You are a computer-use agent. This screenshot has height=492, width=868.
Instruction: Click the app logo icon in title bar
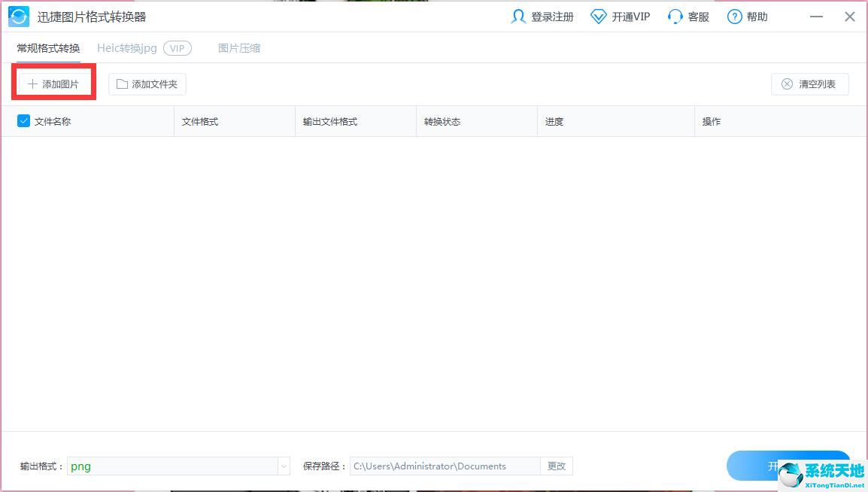click(x=18, y=17)
